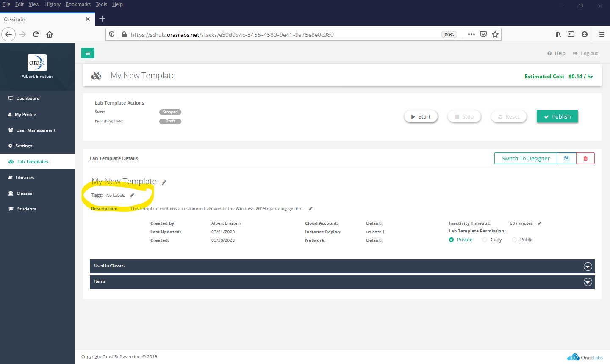Open the Tools menu
This screenshot has width=610, height=364.
pyautogui.click(x=101, y=4)
